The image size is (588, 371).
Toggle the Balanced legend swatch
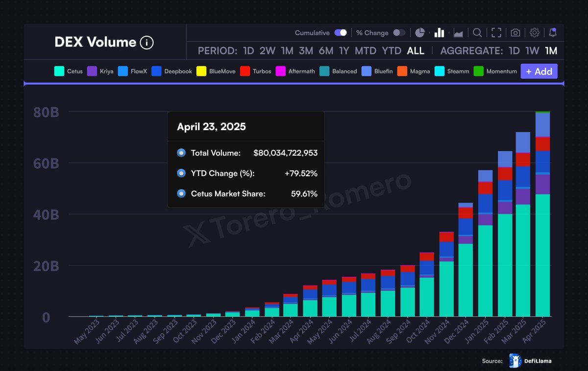tap(324, 71)
